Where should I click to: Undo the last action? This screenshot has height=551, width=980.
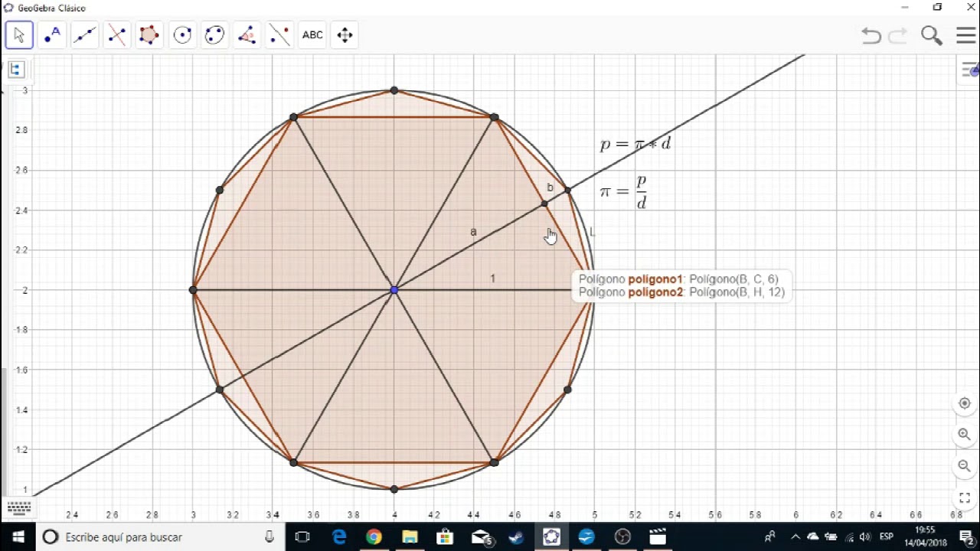[x=871, y=35]
